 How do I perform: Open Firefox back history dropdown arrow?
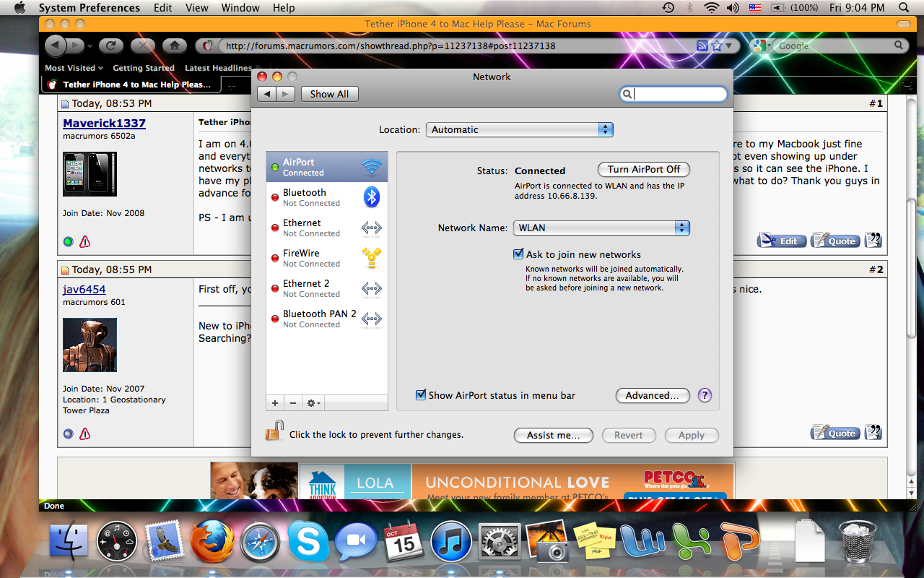click(90, 46)
